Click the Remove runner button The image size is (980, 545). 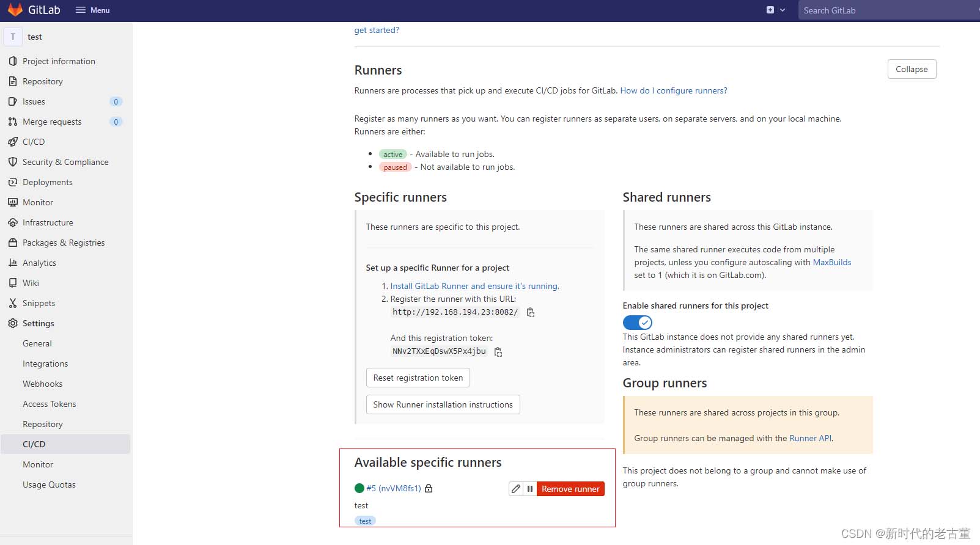point(570,489)
